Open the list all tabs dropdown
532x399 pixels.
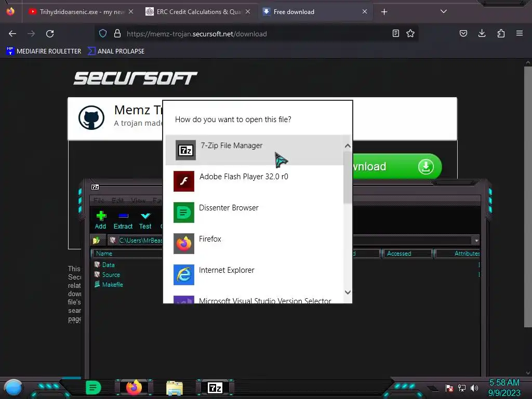(x=444, y=11)
